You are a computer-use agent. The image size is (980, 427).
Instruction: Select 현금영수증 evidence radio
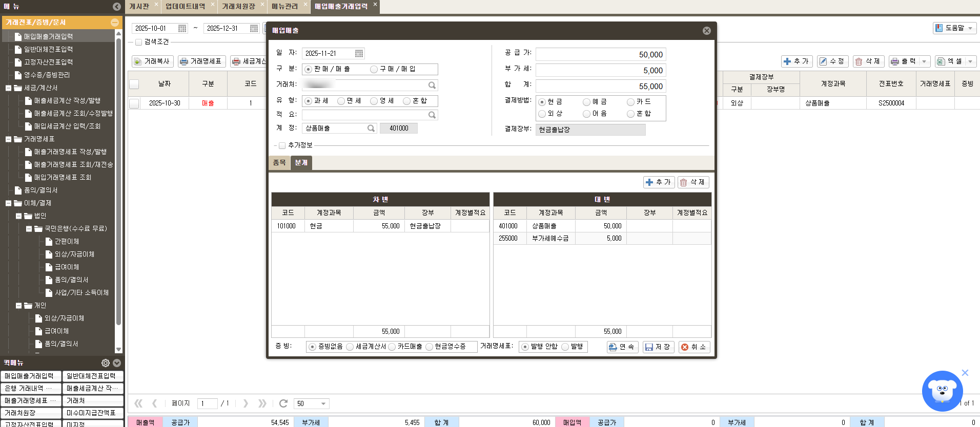click(x=429, y=347)
